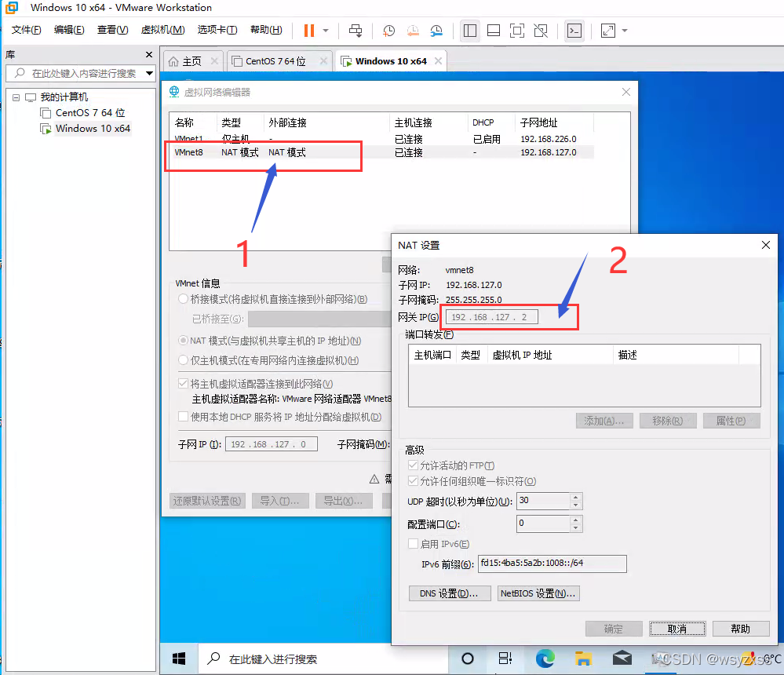The height and width of the screenshot is (675, 784).
Task: Click the take snapshot clock icon
Action: pyautogui.click(x=388, y=31)
